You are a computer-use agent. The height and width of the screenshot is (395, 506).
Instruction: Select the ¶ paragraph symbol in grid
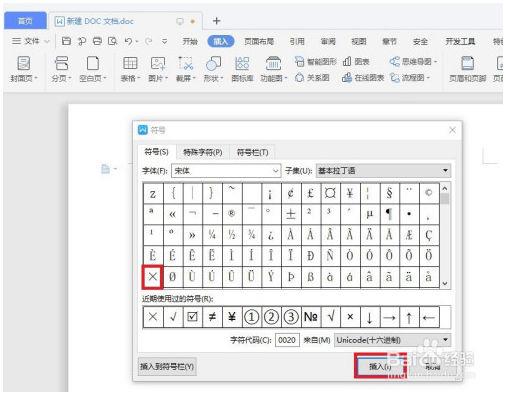tap(389, 214)
